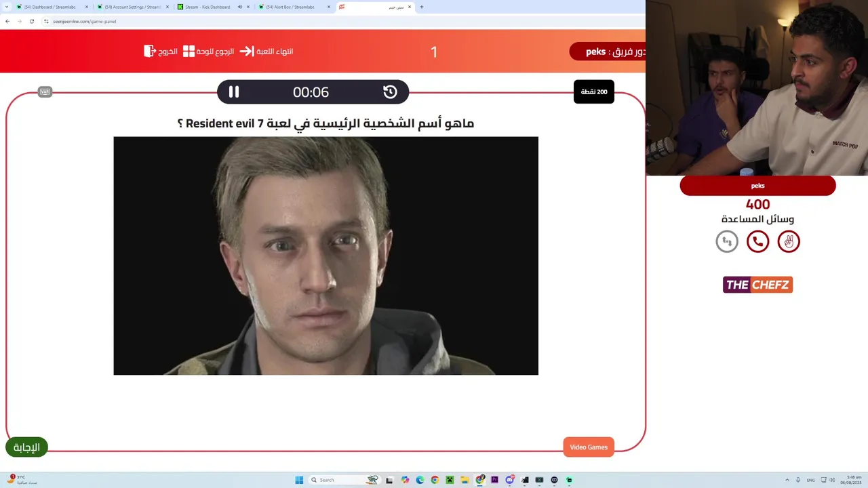Reset the timer with the restart icon

tap(390, 92)
